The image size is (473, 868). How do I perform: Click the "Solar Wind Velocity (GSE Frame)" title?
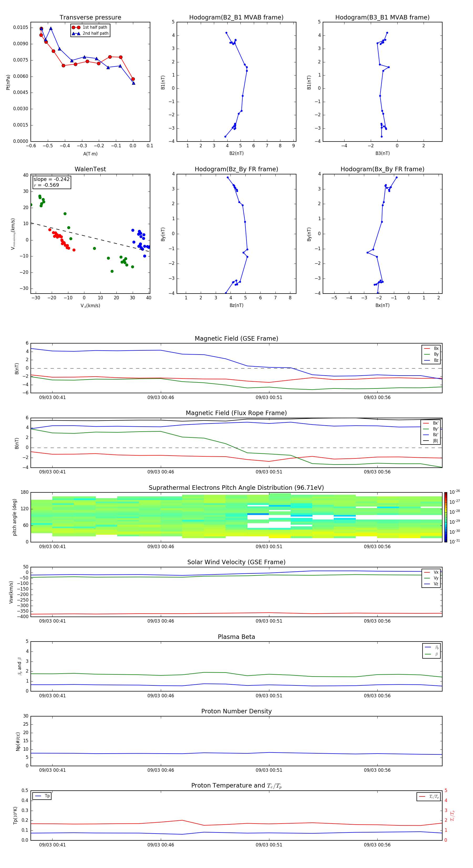point(236,562)
